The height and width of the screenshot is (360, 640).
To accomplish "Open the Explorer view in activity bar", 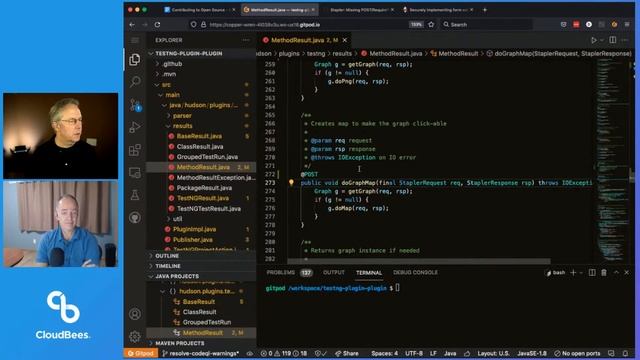I will (x=135, y=60).
